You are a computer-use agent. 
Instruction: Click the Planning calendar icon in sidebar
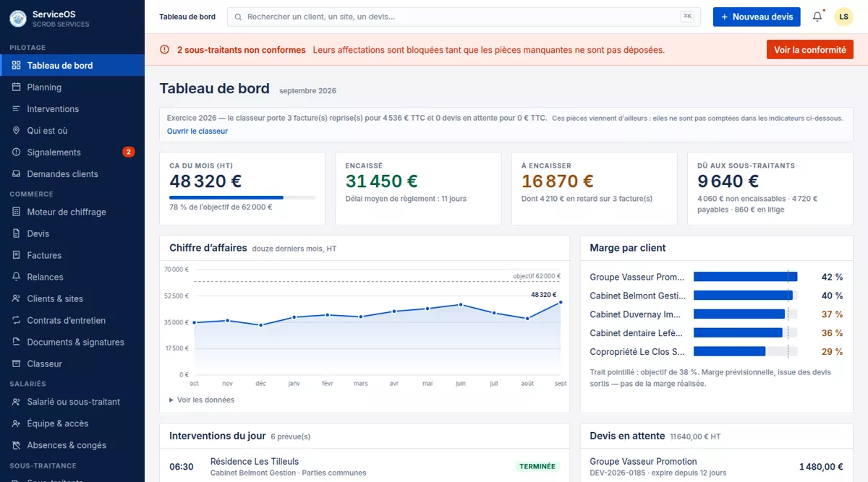click(16, 87)
